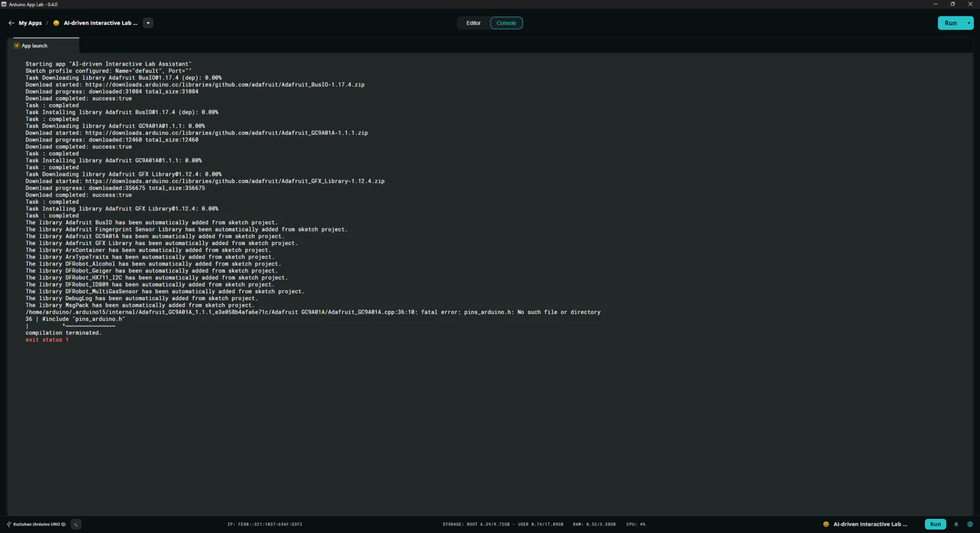Restore down the Arduino App Lab window
The width and height of the screenshot is (980, 533).
tap(952, 4)
